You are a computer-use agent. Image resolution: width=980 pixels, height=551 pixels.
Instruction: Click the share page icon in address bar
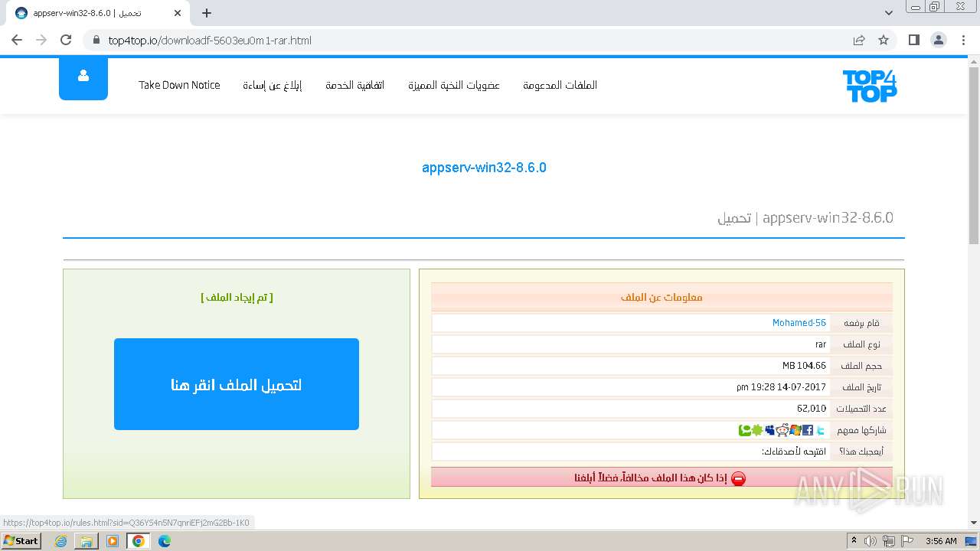click(x=859, y=40)
